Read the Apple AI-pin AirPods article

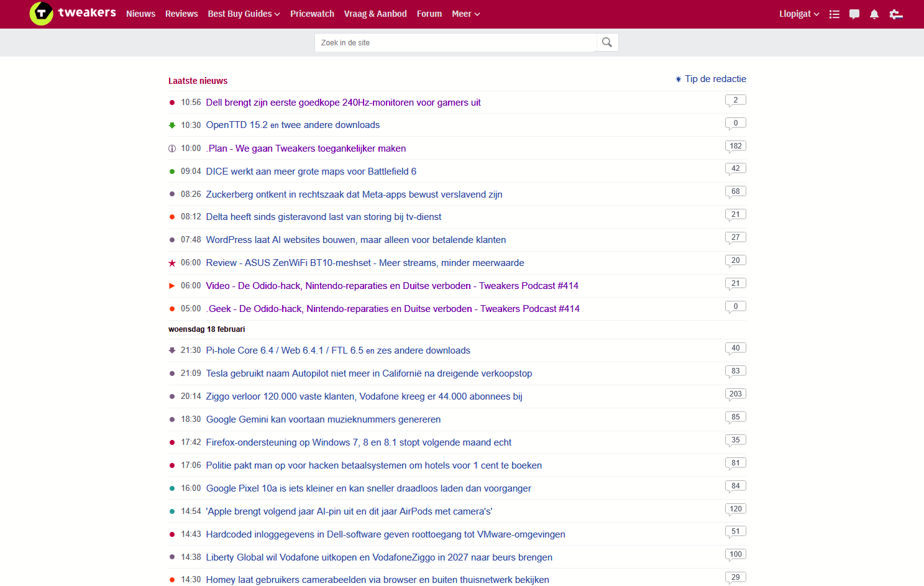pyautogui.click(x=349, y=511)
